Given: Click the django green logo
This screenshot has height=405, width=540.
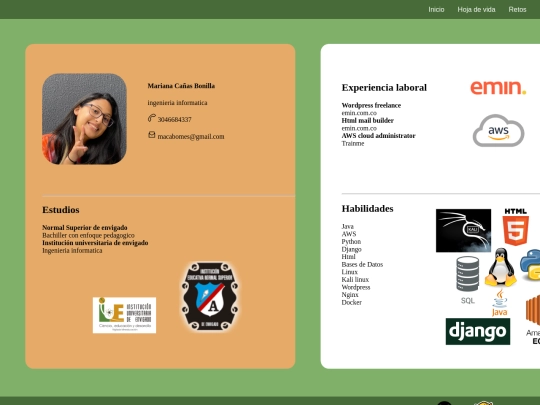Looking at the screenshot, I should (478, 331).
